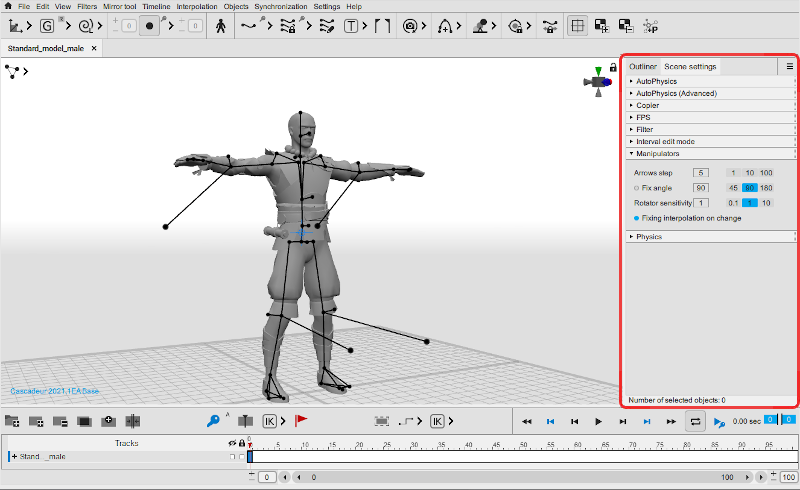Set Rotator sensitivity to 10

click(x=766, y=203)
